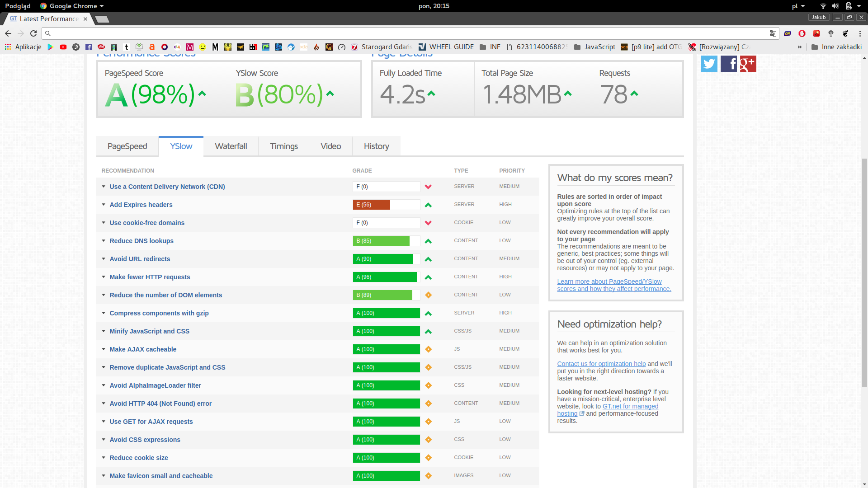Viewport: 868px width, 488px height.
Task: Open the 'pl' keyboard layout dropdown
Action: coord(798,6)
